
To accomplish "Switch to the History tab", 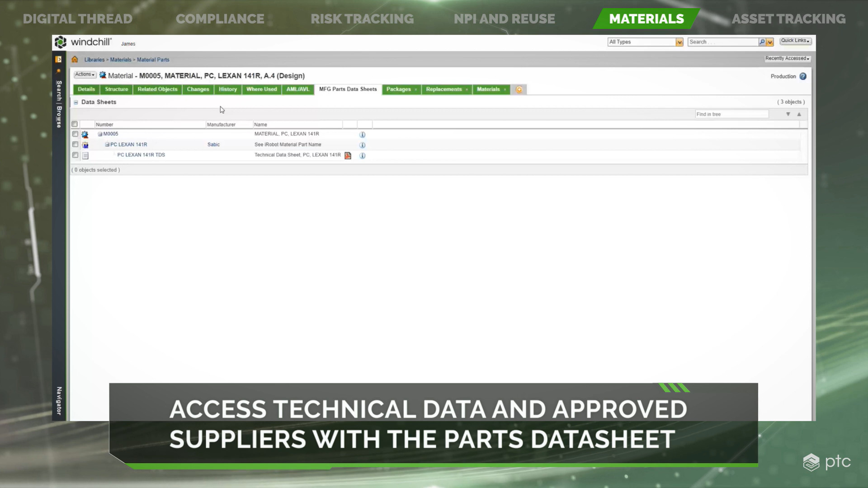I will click(x=228, y=89).
